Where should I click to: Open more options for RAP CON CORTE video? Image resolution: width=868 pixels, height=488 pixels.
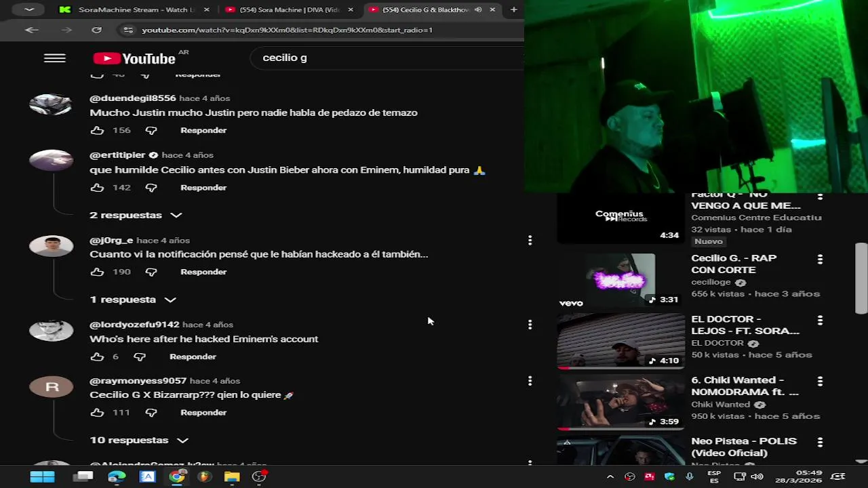point(820,259)
